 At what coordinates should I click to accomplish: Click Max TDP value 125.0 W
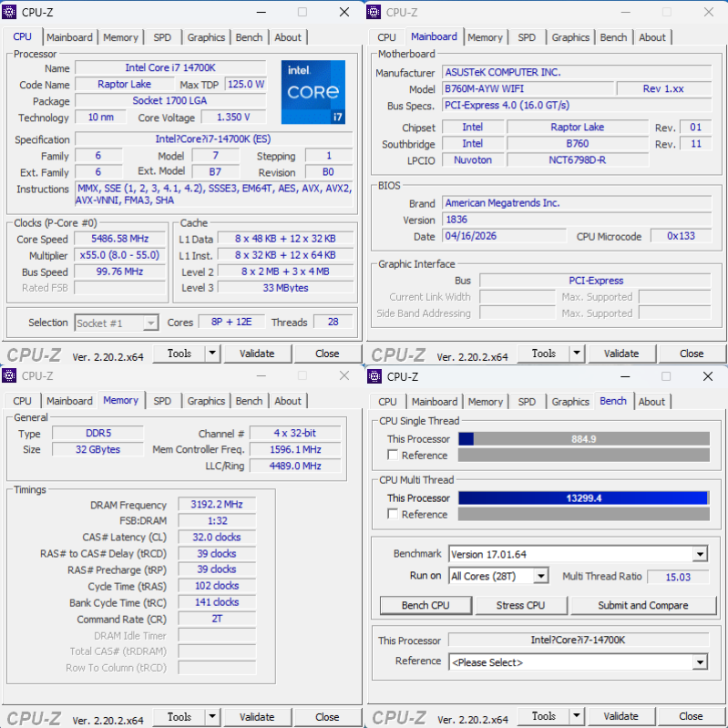click(x=246, y=84)
